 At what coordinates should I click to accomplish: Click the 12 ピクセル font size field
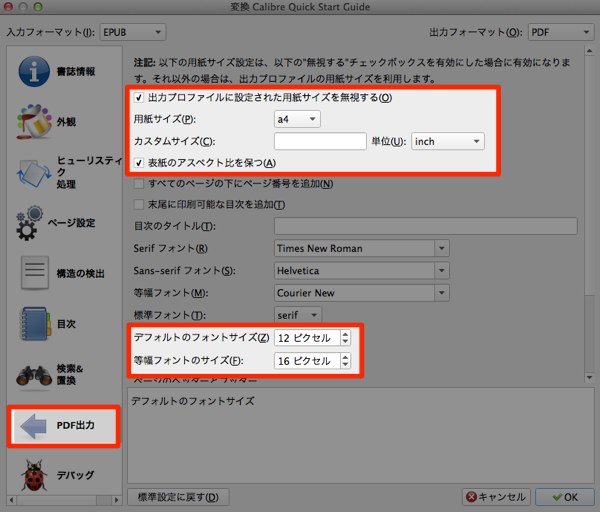(307, 338)
